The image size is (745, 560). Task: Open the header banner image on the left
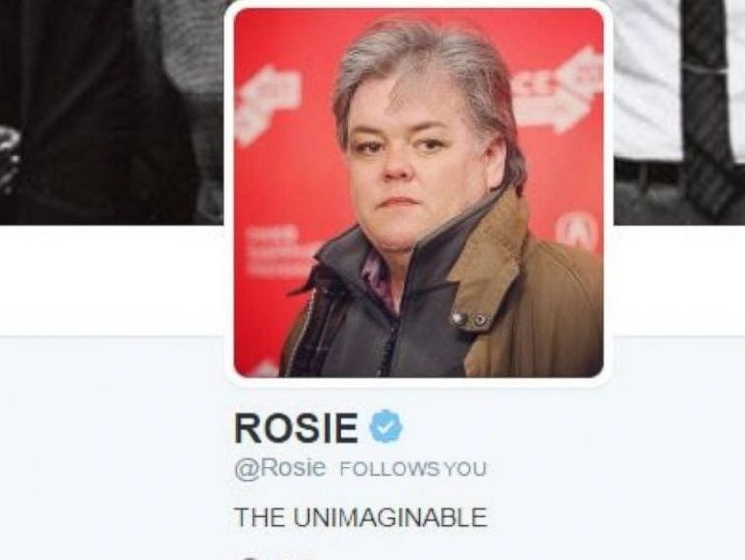point(111,112)
